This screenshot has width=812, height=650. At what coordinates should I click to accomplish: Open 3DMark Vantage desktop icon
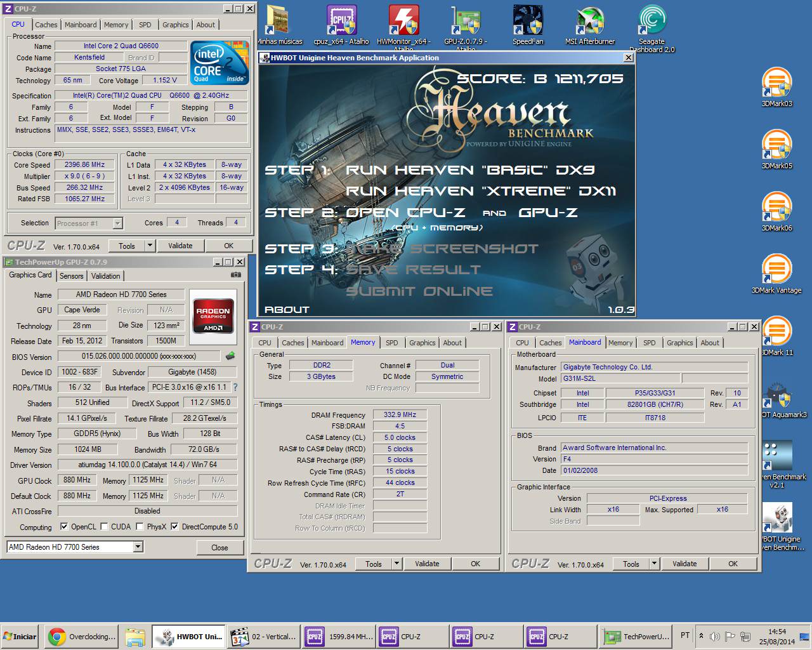coord(776,274)
